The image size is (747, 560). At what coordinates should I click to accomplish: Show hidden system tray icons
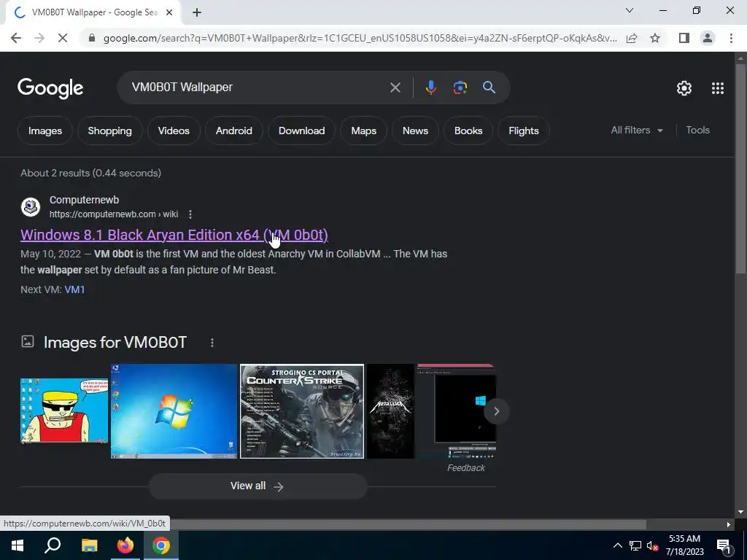(x=617, y=545)
